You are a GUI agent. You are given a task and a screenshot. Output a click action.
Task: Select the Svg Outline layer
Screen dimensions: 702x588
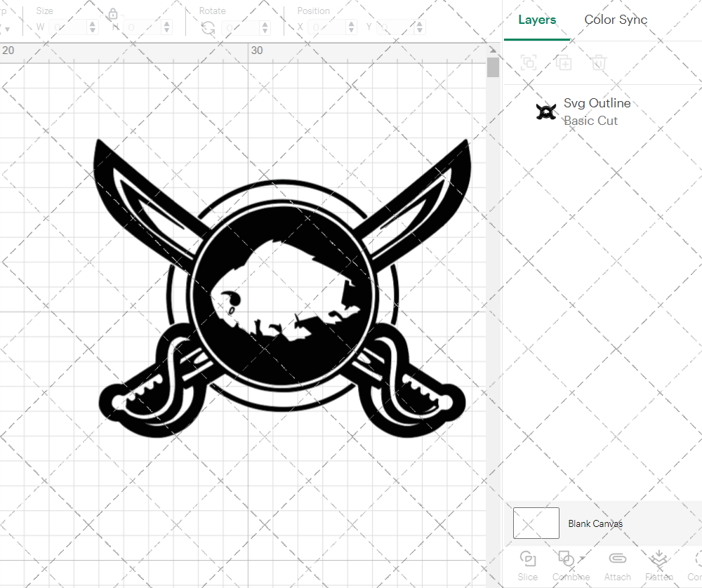tap(597, 103)
